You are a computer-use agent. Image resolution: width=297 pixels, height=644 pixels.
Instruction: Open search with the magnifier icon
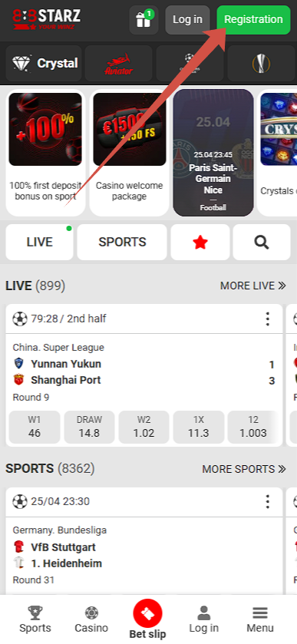point(262,243)
